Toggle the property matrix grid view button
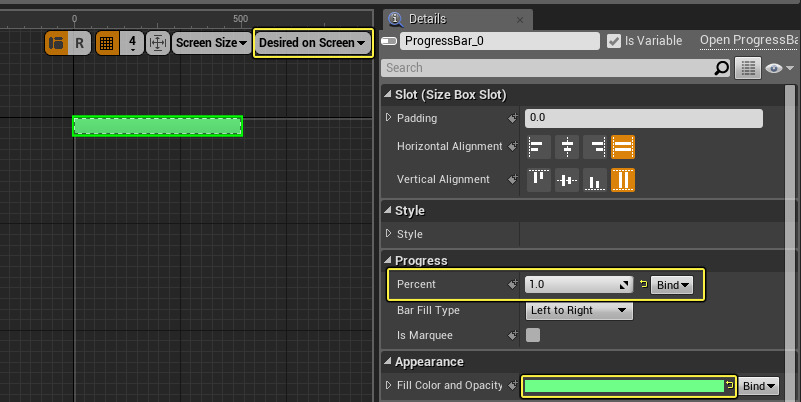The width and height of the screenshot is (801, 402). tap(747, 68)
